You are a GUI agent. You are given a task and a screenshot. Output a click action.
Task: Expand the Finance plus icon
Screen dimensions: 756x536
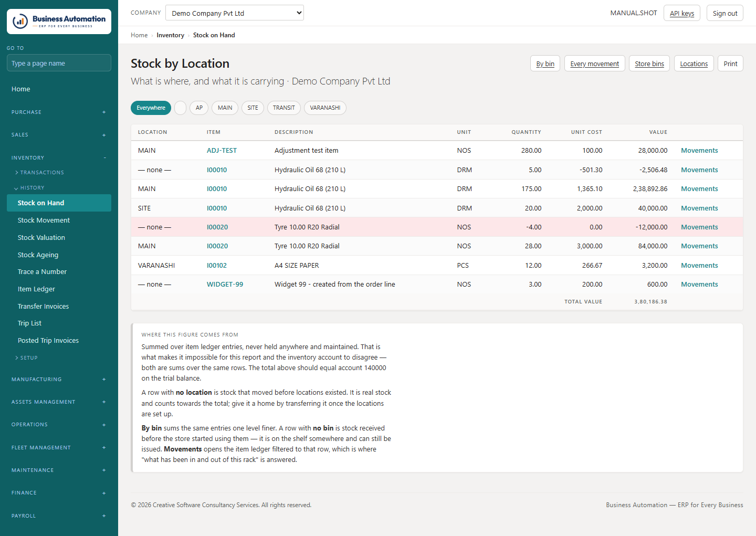coord(104,493)
